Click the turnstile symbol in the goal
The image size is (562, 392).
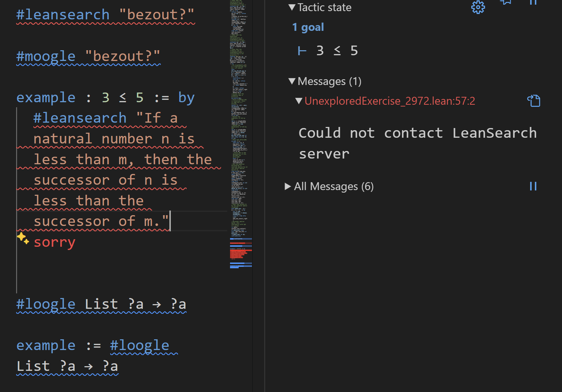[302, 51]
